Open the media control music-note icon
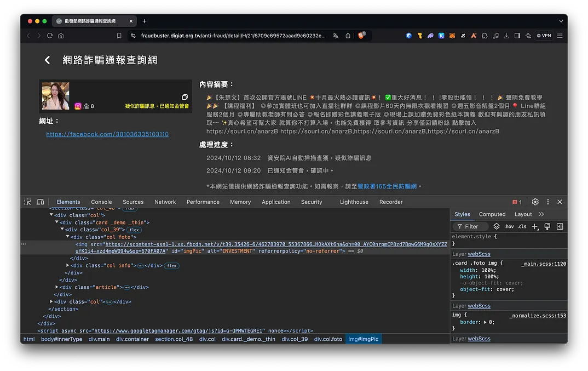This screenshot has width=588, height=371. tap(496, 36)
